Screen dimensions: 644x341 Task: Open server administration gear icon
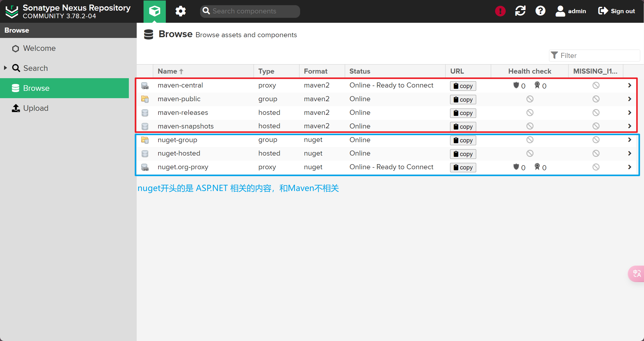(x=180, y=11)
